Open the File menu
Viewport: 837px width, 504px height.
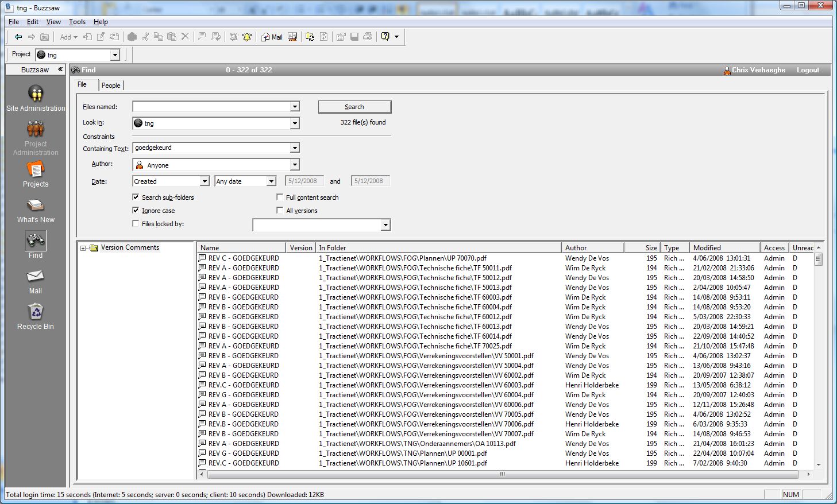(14, 22)
